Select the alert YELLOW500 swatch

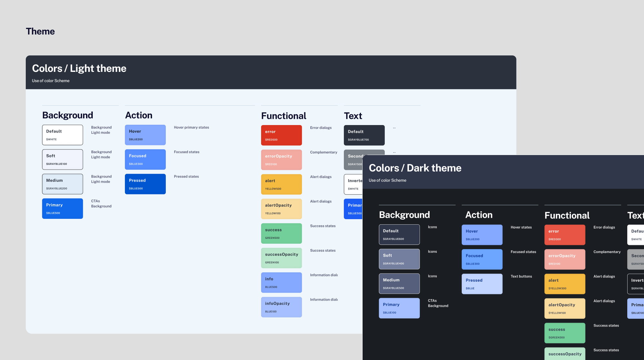pyautogui.click(x=281, y=184)
